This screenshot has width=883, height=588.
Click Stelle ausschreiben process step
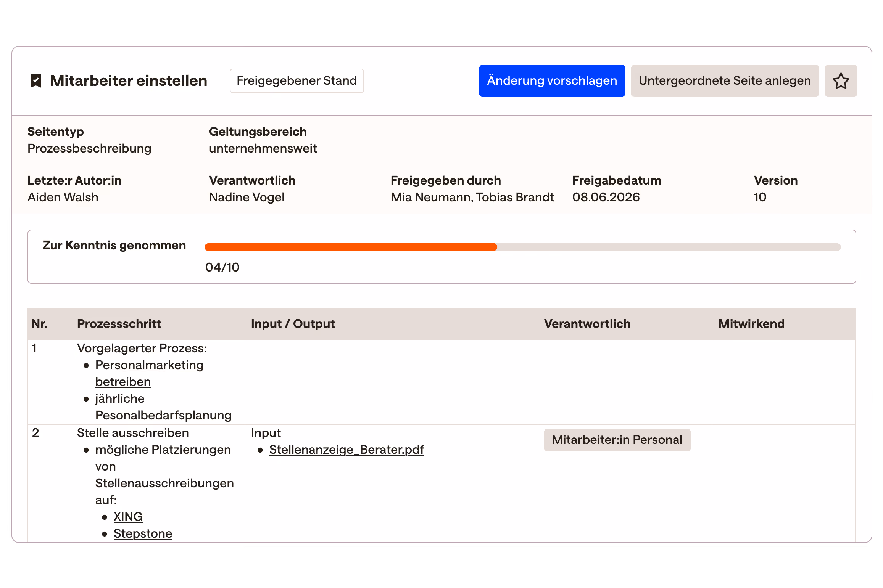tap(133, 433)
